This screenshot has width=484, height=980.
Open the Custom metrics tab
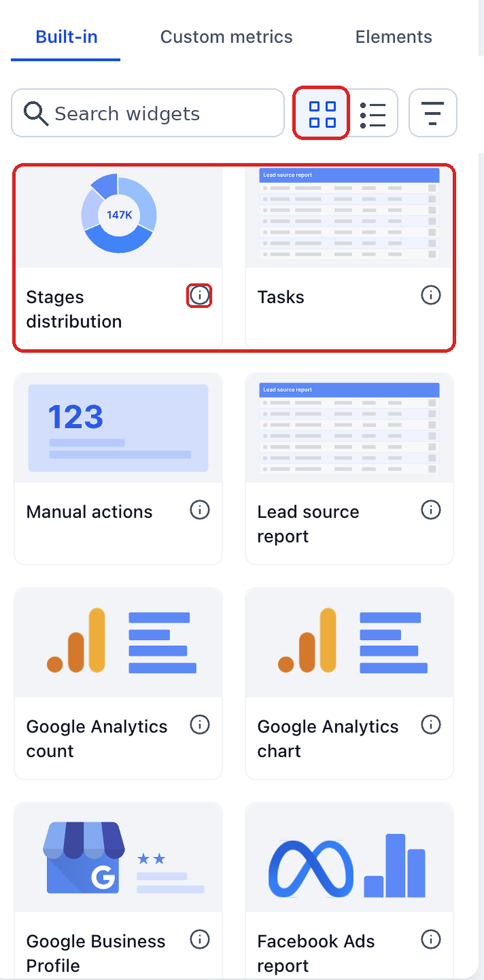click(x=226, y=37)
